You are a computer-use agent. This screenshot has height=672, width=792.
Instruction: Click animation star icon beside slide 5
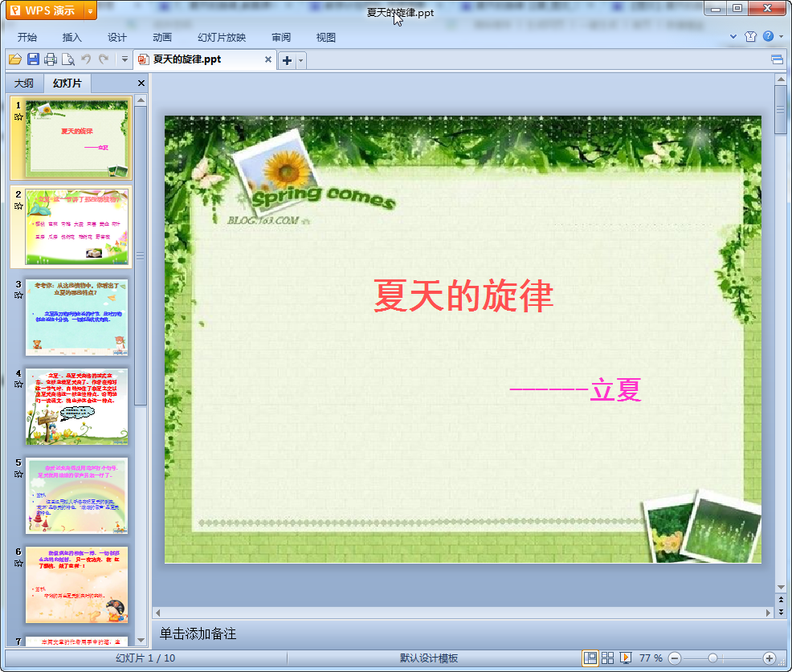pos(18,474)
